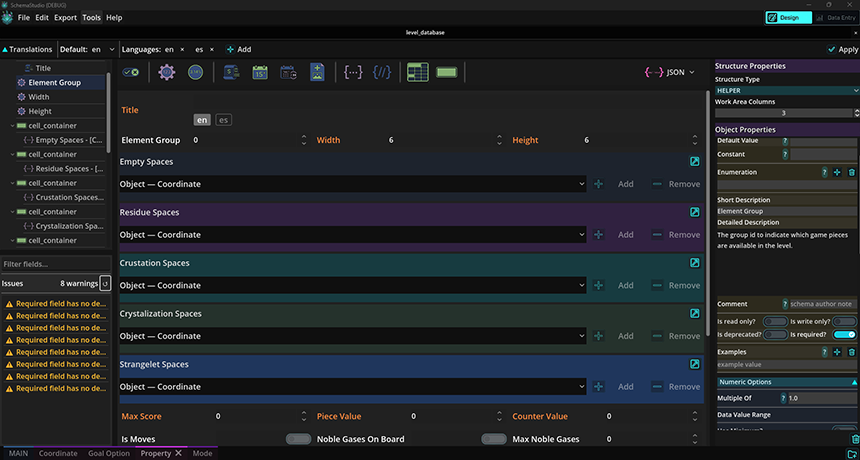The width and height of the screenshot is (860, 460).
Task: Click the Comment schema author note field
Action: pos(822,304)
